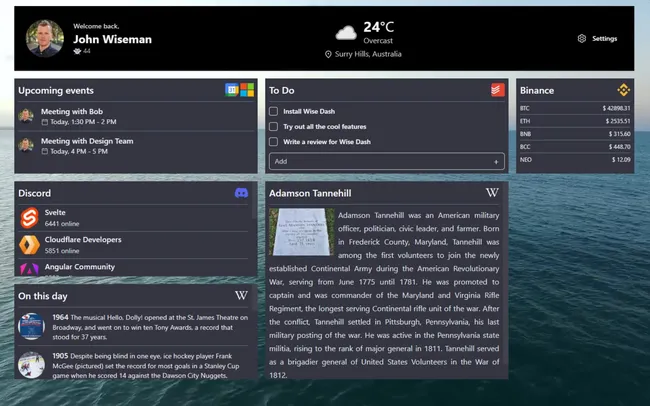The height and width of the screenshot is (406, 650).
Task: Click the Discord panel scrollbar
Action: coord(255,201)
